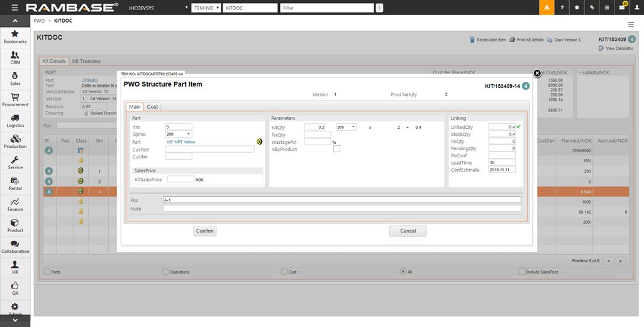The width and height of the screenshot is (644, 327).
Task: Click into the Note input field
Action: [341, 208]
